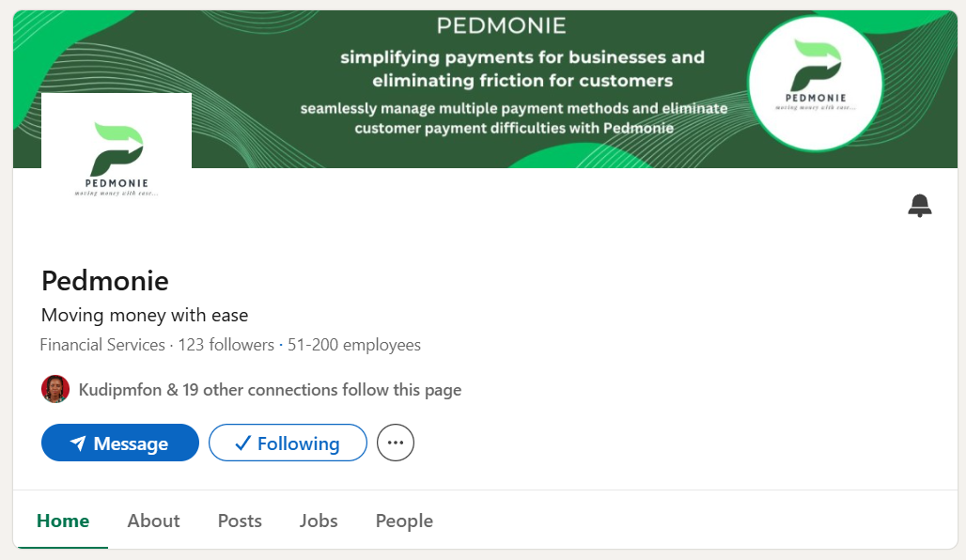
Task: Open the Jobs tab
Action: [319, 520]
